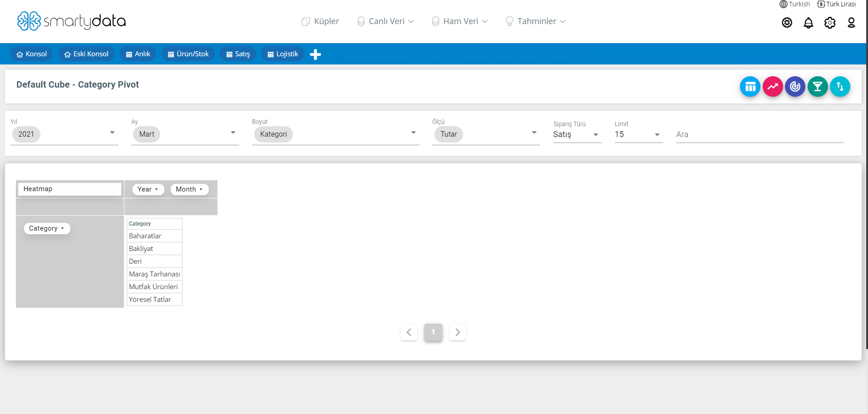Click the Yöresel Tatlar row
Image resolution: width=868 pixels, height=414 pixels.
(x=154, y=300)
